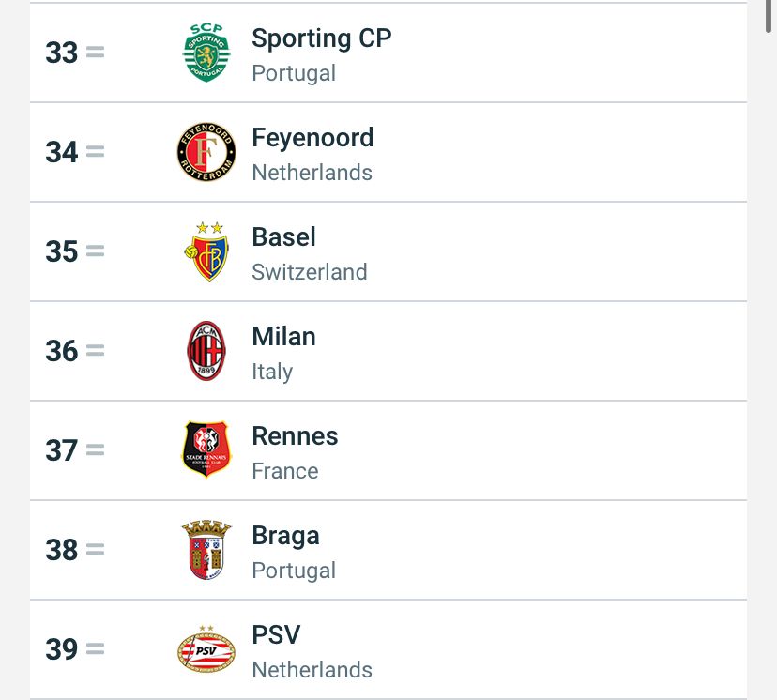Click rank number 36 beside Milan
Image resolution: width=777 pixels, height=700 pixels.
pos(62,352)
